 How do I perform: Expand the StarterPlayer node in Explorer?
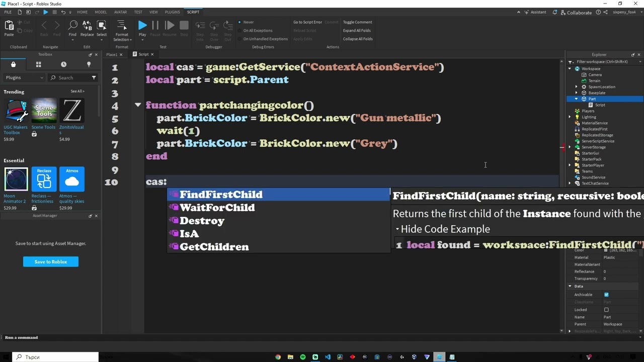click(570, 165)
